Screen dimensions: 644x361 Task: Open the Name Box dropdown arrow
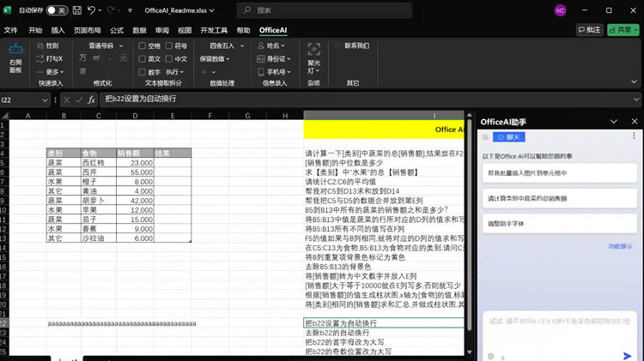click(x=45, y=99)
